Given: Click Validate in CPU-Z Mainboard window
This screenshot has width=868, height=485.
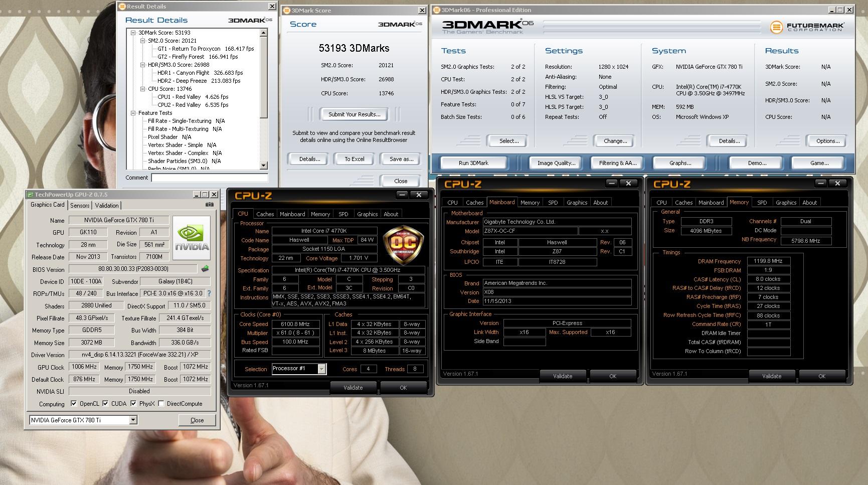Looking at the screenshot, I should coord(562,376).
